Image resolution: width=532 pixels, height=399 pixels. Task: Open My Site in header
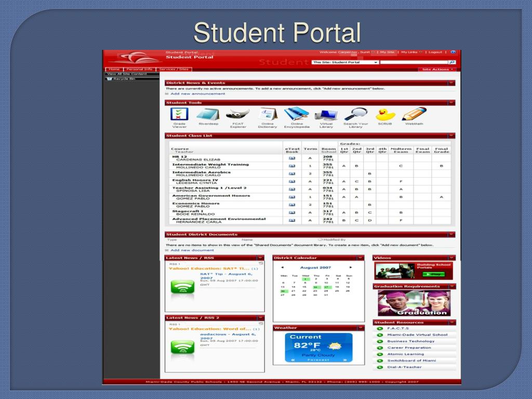387,52
